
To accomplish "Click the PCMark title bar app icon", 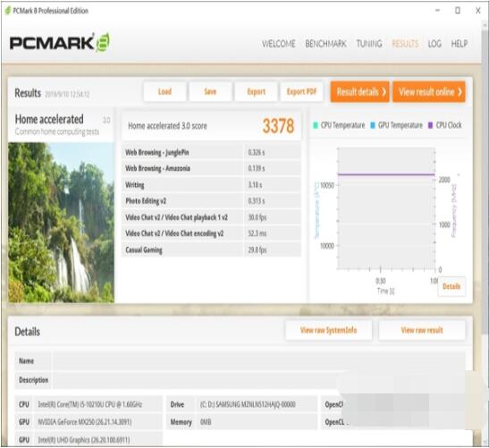I will pos(8,11).
